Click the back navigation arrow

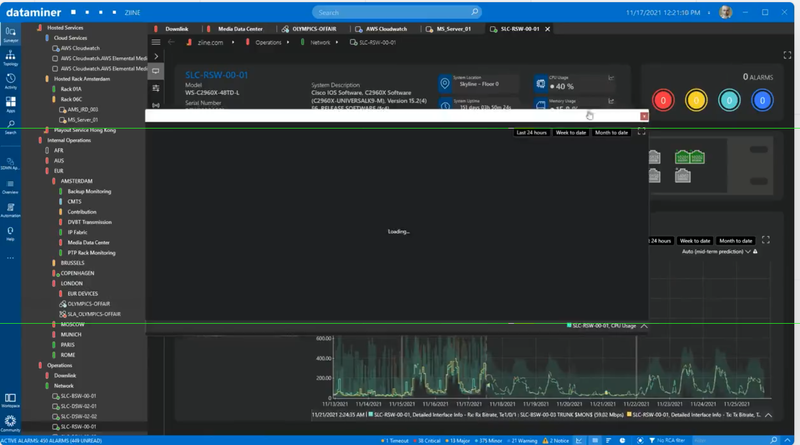pos(171,42)
